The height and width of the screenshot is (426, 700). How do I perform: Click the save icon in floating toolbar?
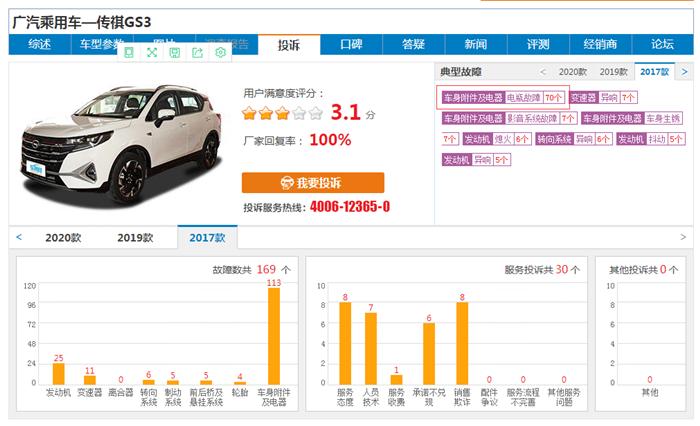[175, 53]
